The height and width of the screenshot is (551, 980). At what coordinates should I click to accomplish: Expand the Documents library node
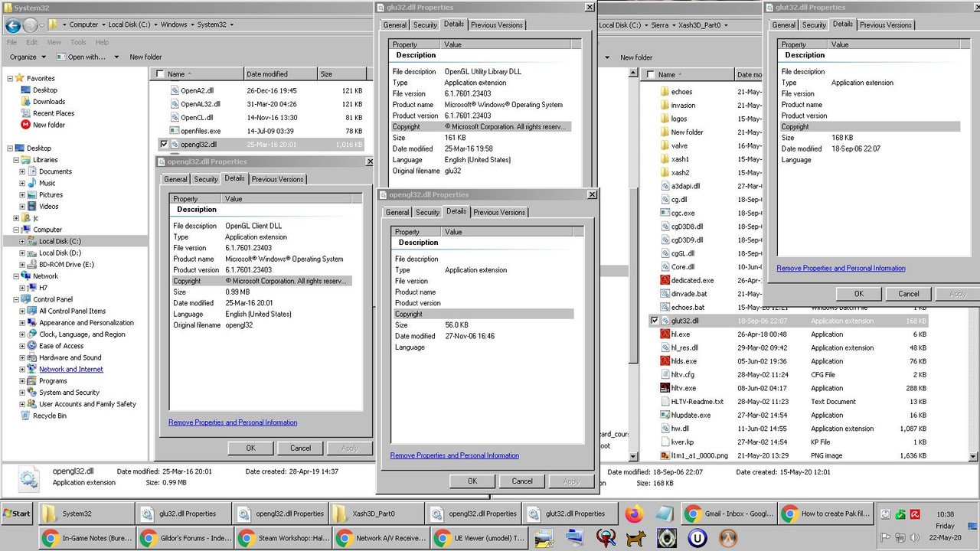pyautogui.click(x=22, y=171)
